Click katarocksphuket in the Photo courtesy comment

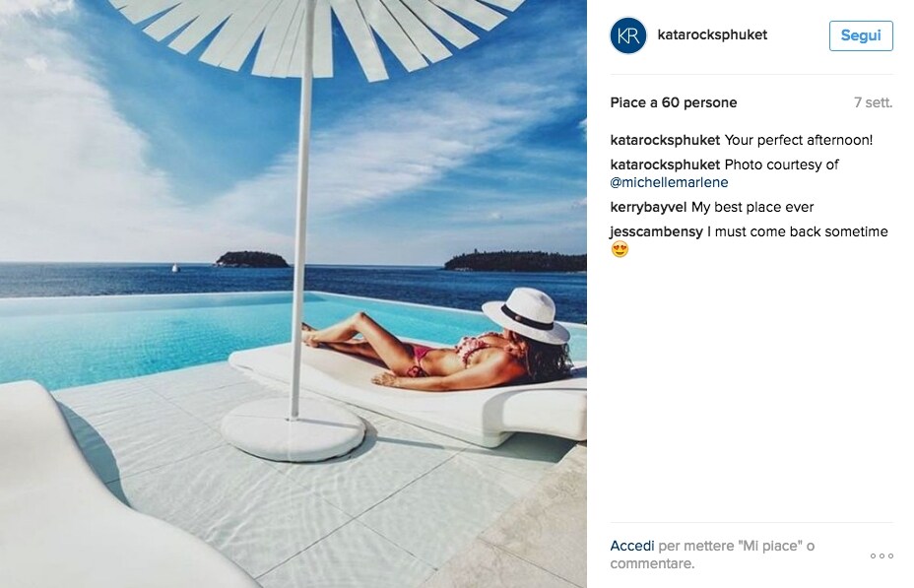coord(665,164)
